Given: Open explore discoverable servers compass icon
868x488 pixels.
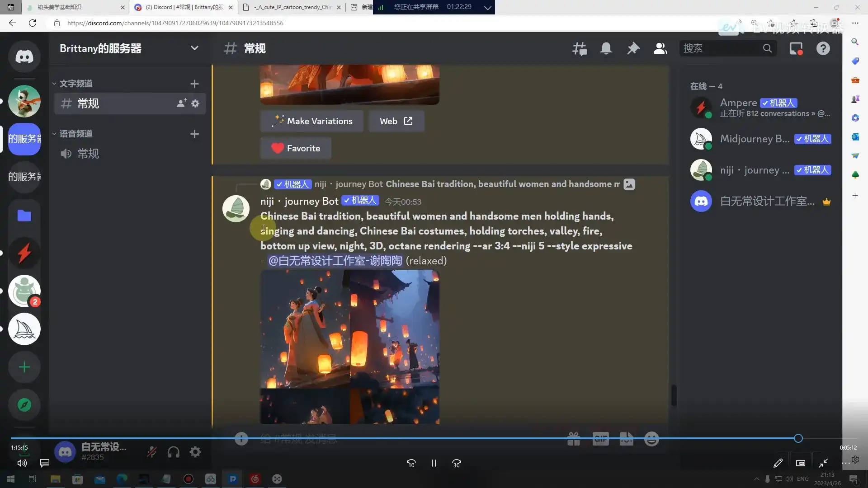Looking at the screenshot, I should pos(24,405).
